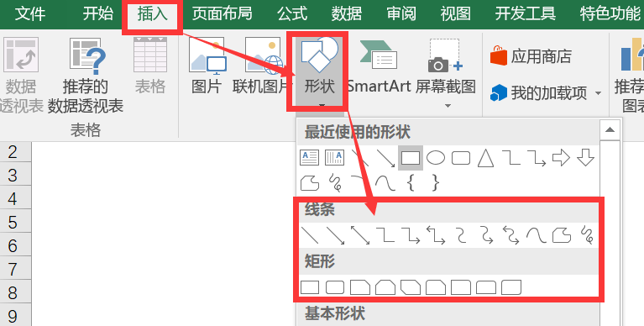Choose snip same side corner rectangle

(x=385, y=287)
